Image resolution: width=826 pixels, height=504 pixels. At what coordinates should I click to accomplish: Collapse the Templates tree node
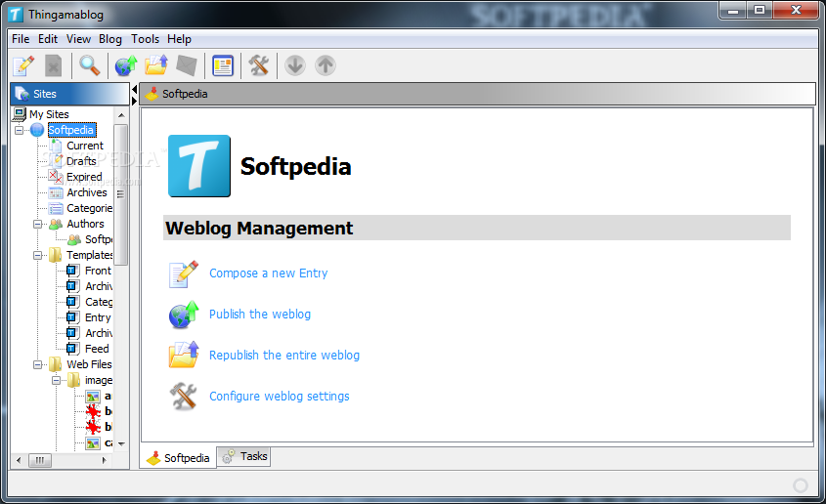pos(37,255)
